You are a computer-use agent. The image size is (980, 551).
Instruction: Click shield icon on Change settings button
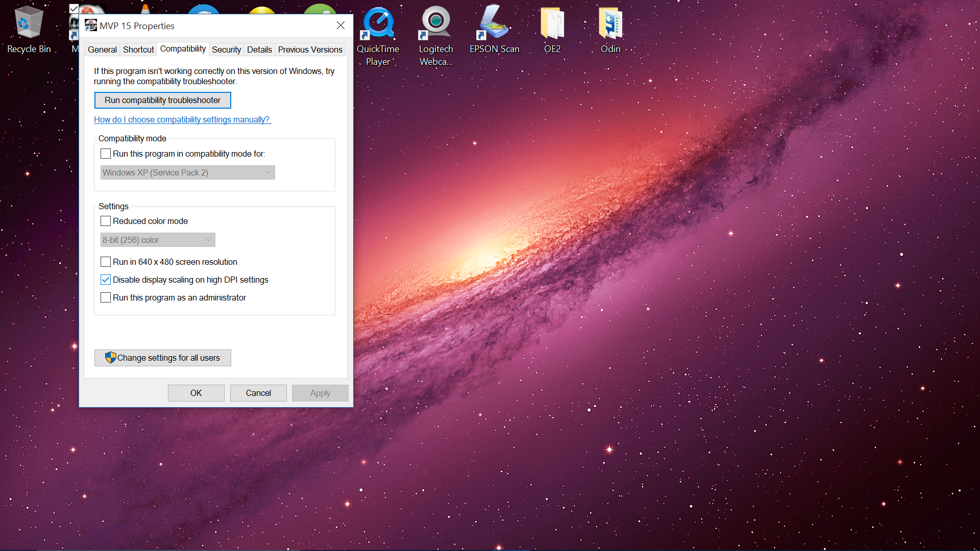[110, 358]
